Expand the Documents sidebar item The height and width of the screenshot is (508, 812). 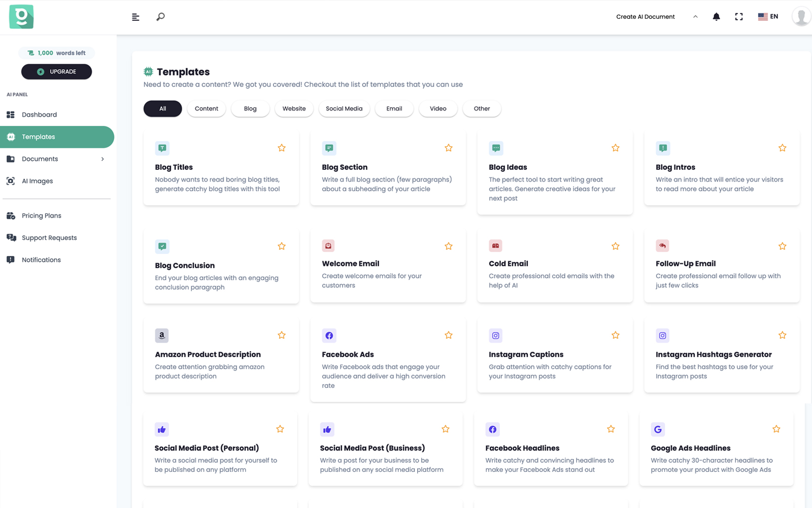pos(103,158)
